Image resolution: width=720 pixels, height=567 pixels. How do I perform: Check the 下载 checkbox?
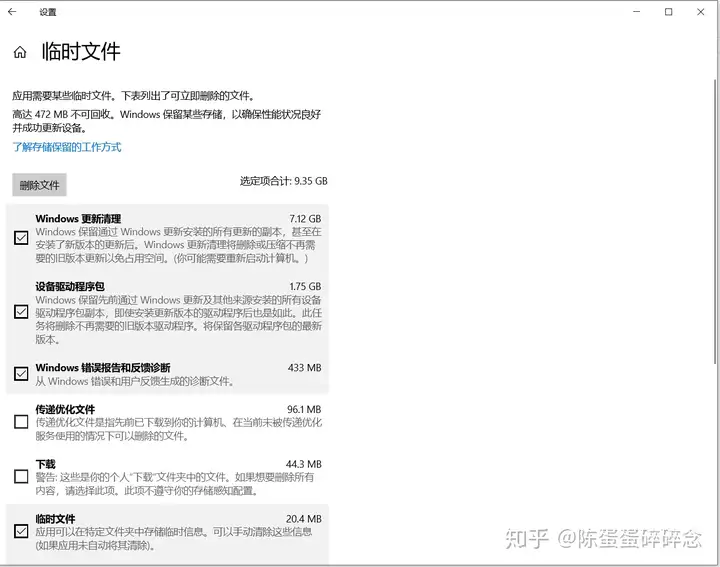tap(21, 477)
